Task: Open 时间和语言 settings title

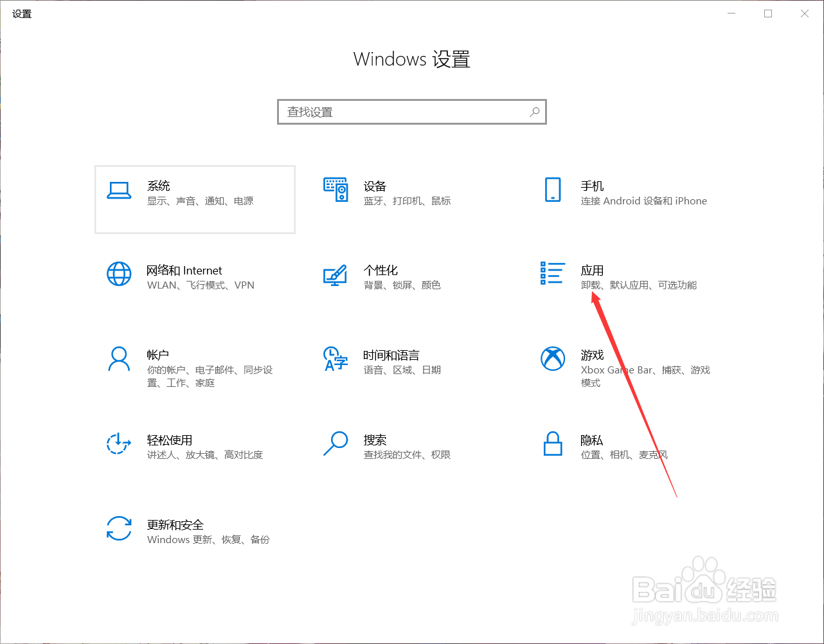Action: pos(391,355)
